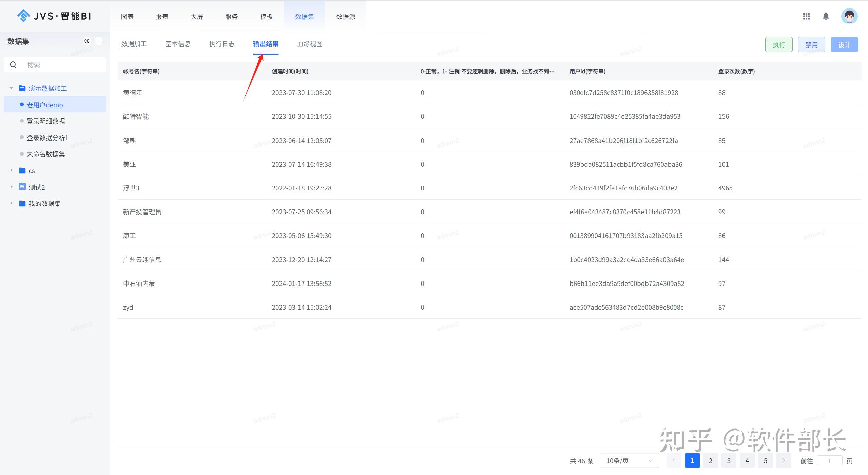Viewport: 868px width, 475px height.
Task: Expand the 我的数据集 folder
Action: 11,203
